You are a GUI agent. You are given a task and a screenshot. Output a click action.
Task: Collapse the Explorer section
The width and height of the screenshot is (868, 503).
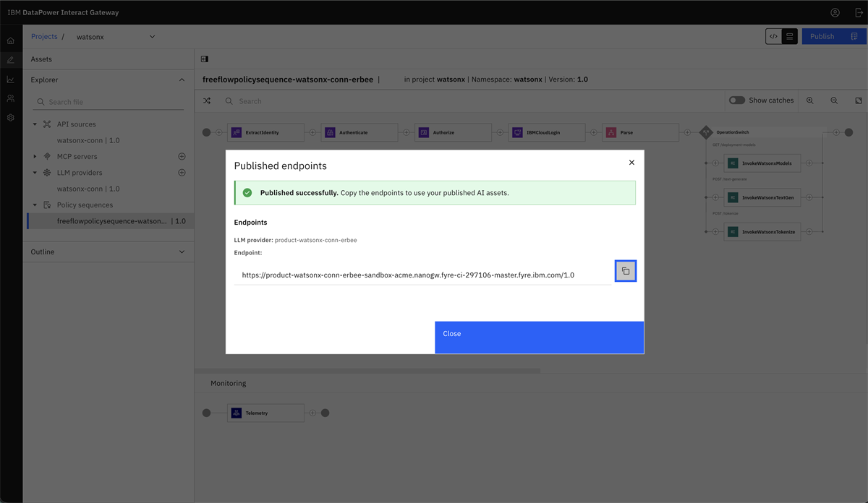pyautogui.click(x=182, y=79)
